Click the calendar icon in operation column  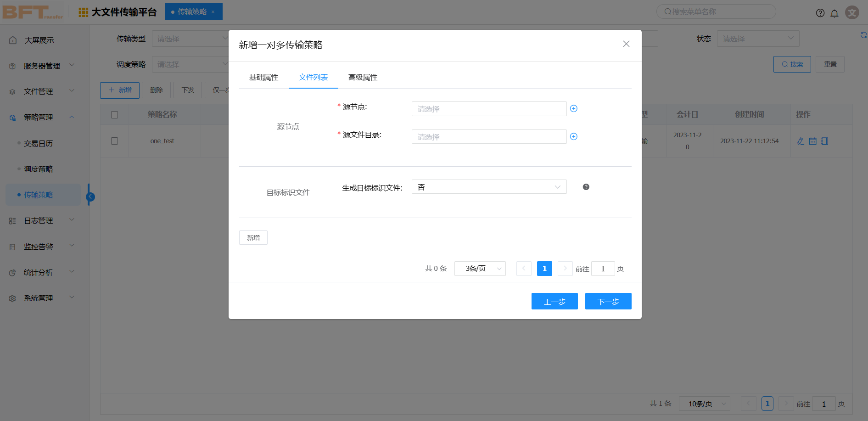pos(812,141)
